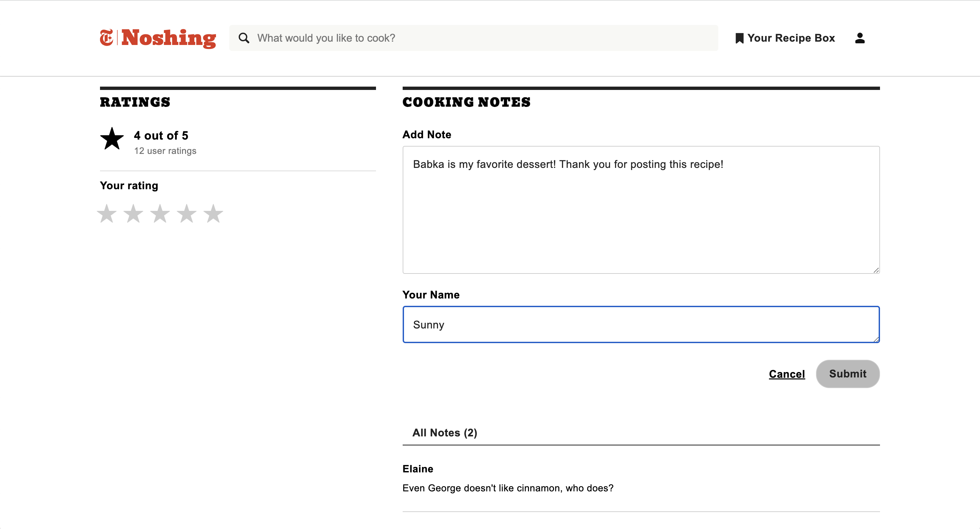Click the recipe box bookmark icon
Image resolution: width=980 pixels, height=529 pixels.
point(739,38)
